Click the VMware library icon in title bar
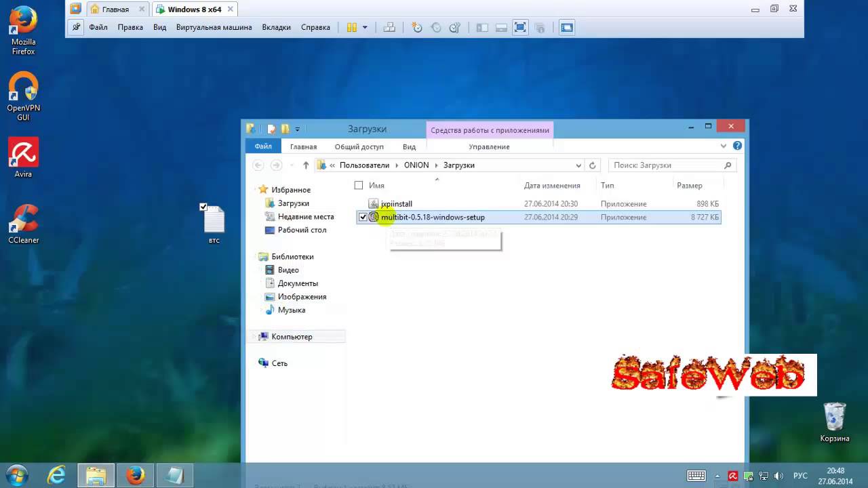This screenshot has width=868, height=488. pos(75,9)
